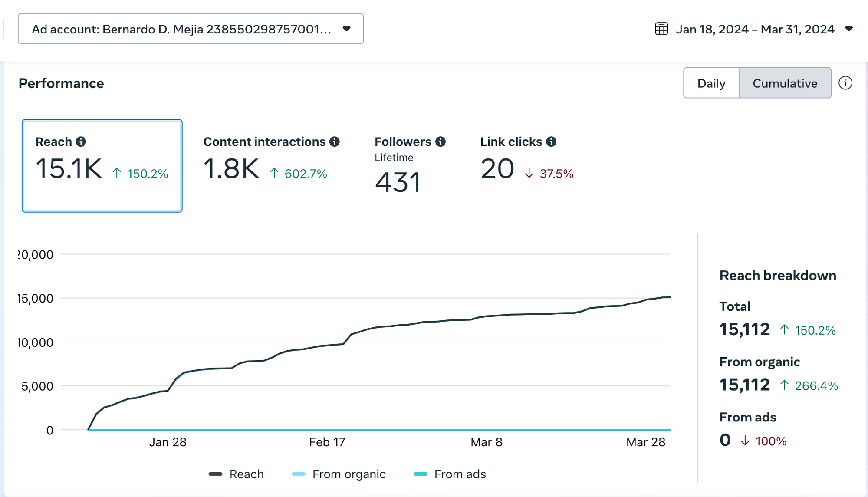
Task: Click the Total 15,112 value
Action: pyautogui.click(x=745, y=329)
